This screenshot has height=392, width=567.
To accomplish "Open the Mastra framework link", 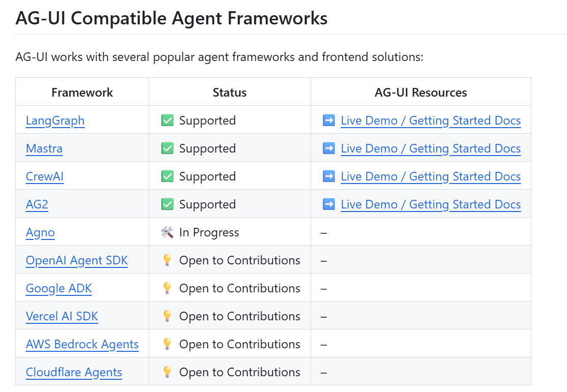I will [x=44, y=148].
